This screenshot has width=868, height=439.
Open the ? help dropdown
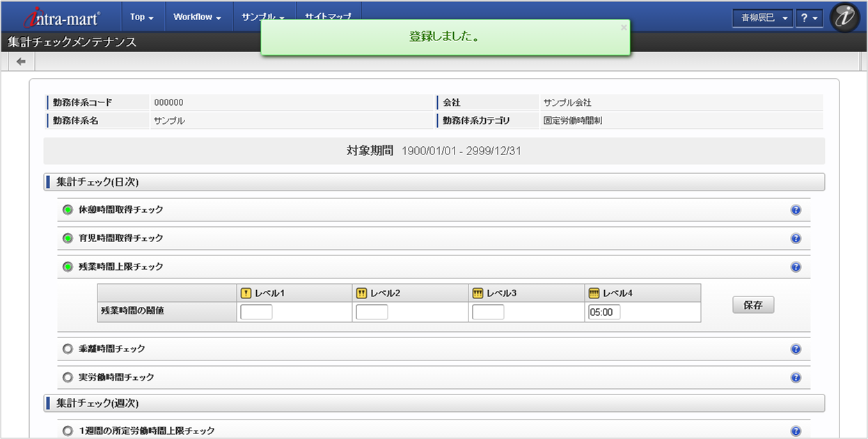pos(810,18)
